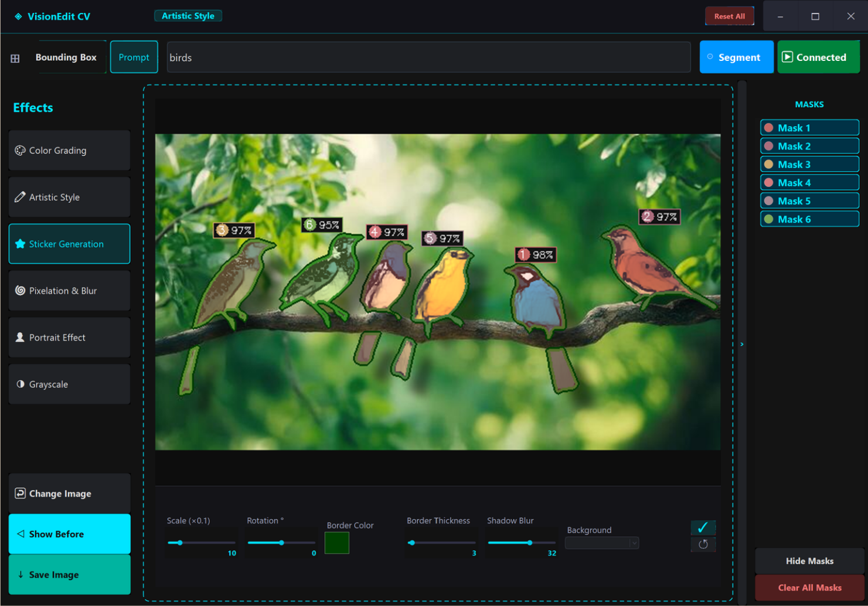
Task: Click the Segment button
Action: click(x=737, y=57)
